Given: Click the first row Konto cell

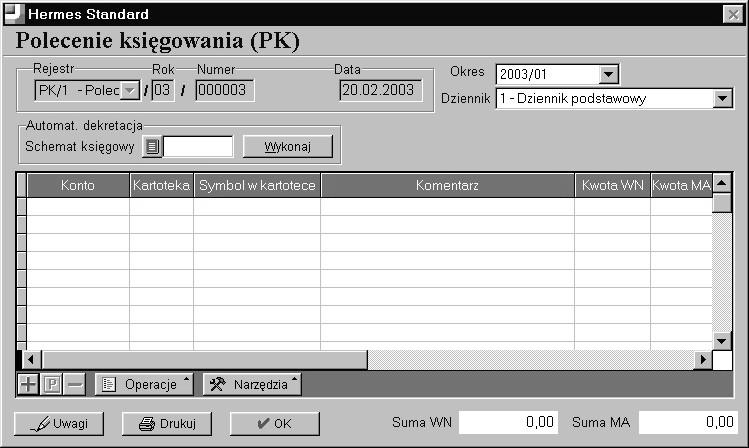Looking at the screenshot, I should 78,206.
